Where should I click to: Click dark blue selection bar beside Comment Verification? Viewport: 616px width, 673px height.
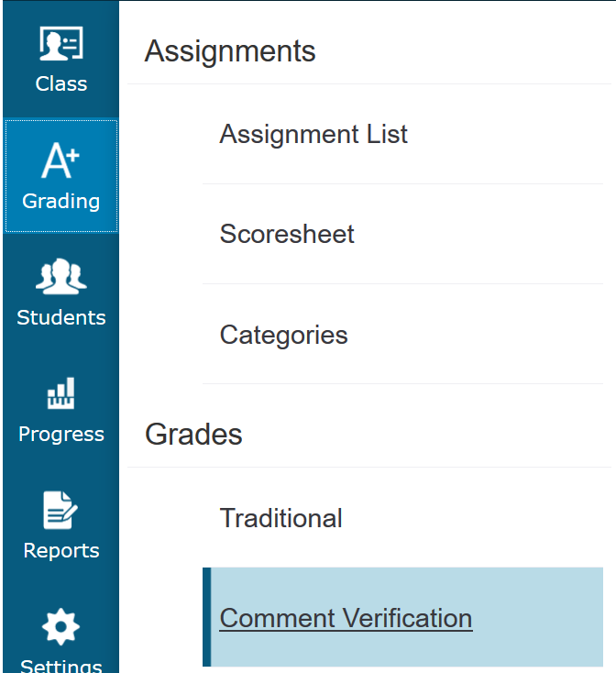tap(206, 617)
